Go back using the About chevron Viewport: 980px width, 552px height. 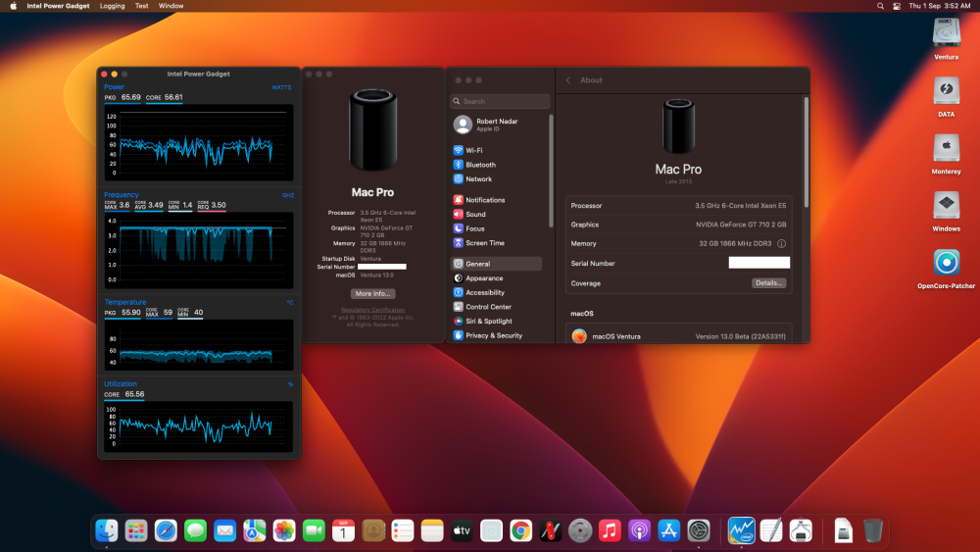pyautogui.click(x=568, y=80)
